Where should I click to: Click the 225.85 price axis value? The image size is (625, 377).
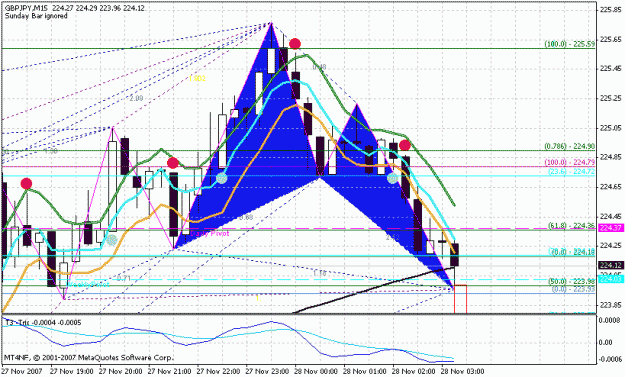610,10
